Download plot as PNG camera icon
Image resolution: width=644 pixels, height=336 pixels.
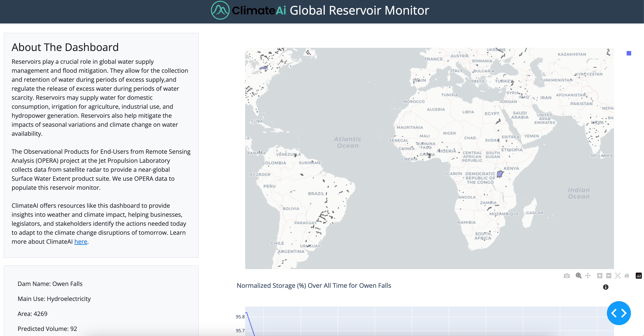pyautogui.click(x=567, y=276)
